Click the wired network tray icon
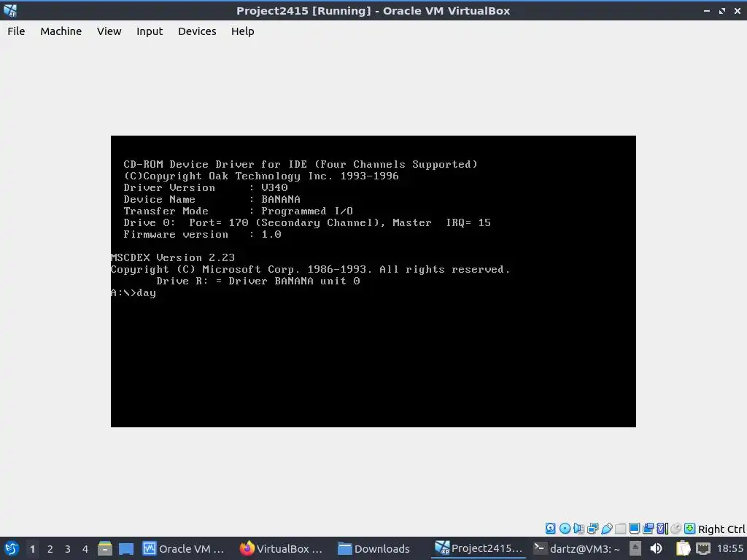Image resolution: width=747 pixels, height=560 pixels. [703, 548]
